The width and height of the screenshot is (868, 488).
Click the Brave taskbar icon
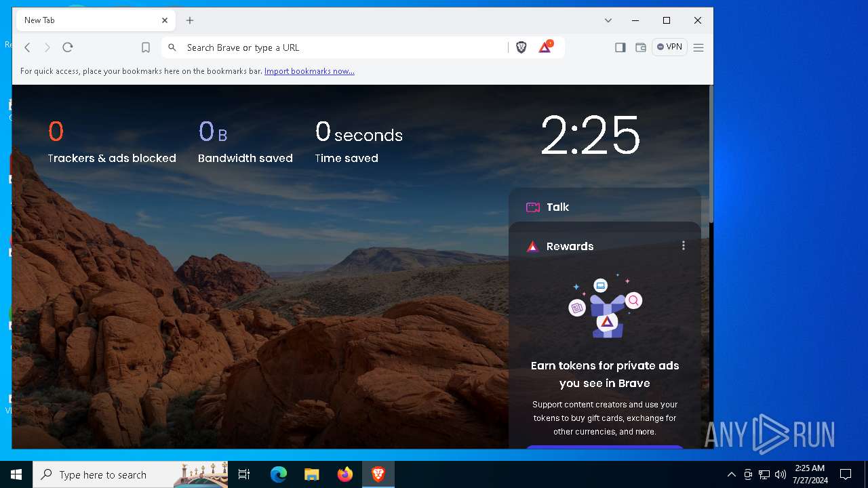coord(378,474)
